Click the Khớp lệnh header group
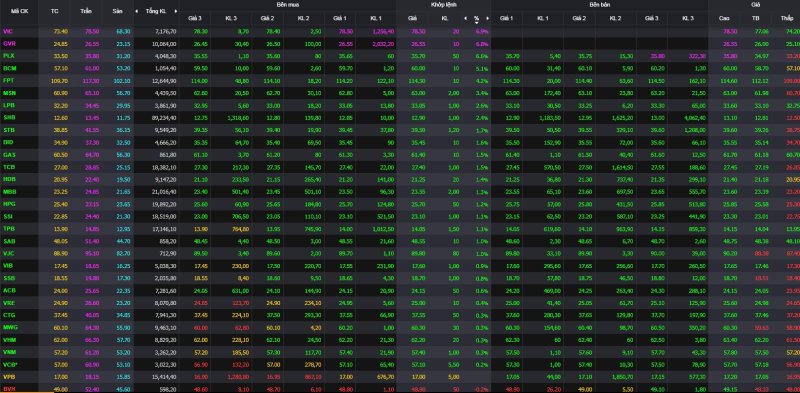 point(443,4)
